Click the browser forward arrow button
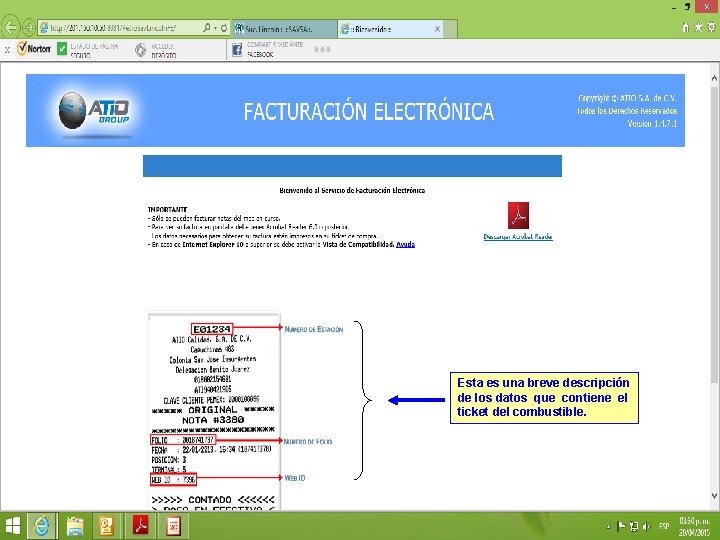The width and height of the screenshot is (720, 540). point(28,28)
